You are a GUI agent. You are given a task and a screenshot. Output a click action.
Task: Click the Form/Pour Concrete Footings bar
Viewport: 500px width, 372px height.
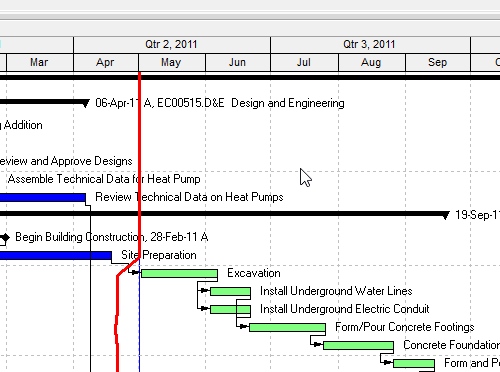coord(287,327)
